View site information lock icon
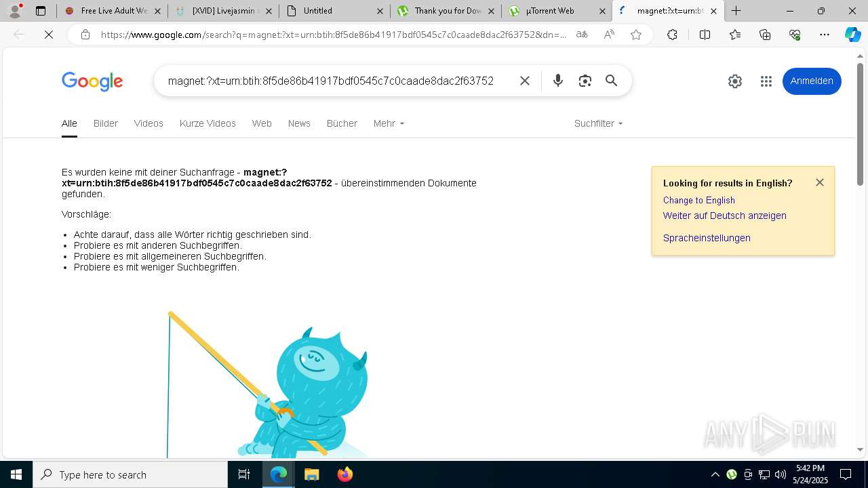Image resolution: width=868 pixels, height=488 pixels. click(85, 35)
